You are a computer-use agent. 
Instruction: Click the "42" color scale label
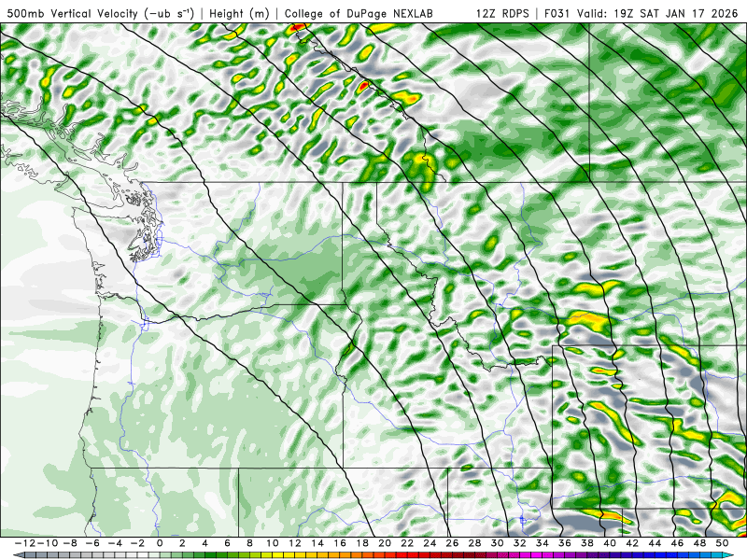click(x=632, y=543)
